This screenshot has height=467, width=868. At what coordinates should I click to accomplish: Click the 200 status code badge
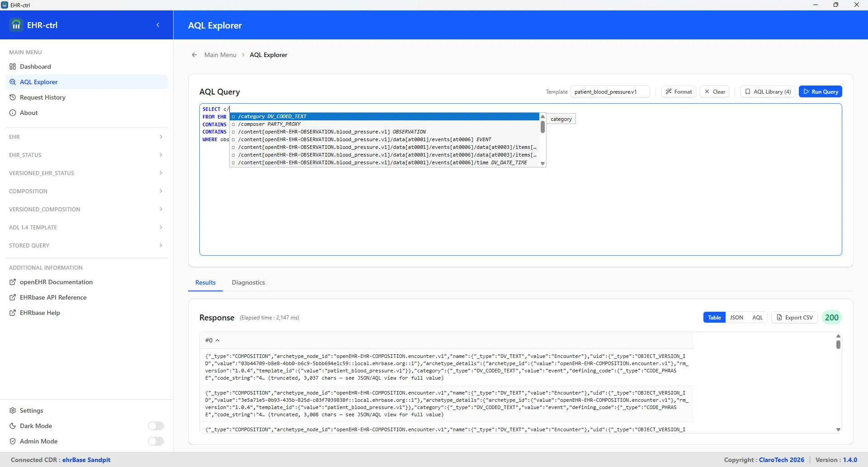tap(831, 317)
